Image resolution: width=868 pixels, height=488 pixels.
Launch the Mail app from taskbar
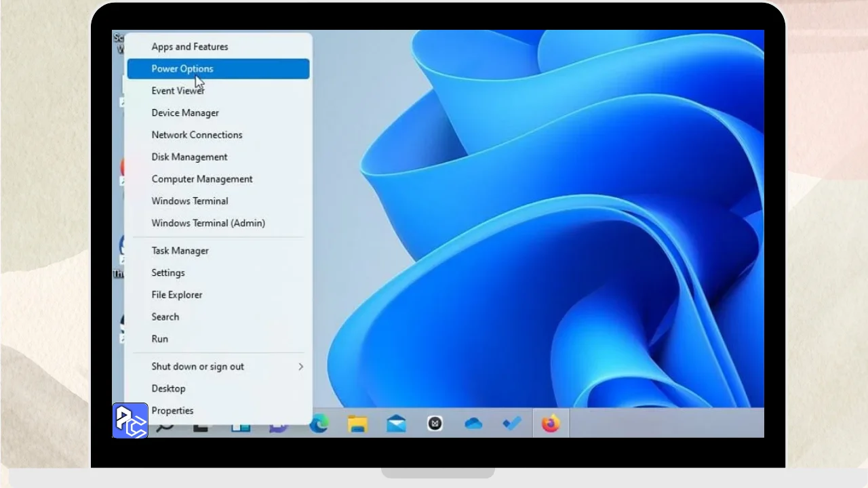coord(396,424)
